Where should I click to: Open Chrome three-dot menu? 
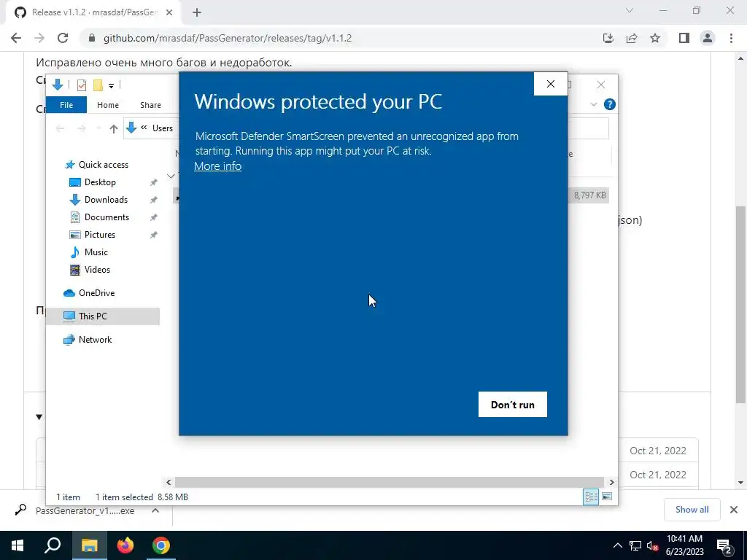click(x=731, y=38)
